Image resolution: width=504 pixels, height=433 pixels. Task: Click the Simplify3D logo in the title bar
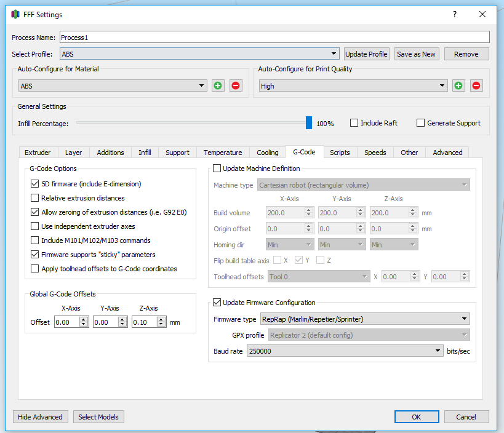tap(15, 15)
